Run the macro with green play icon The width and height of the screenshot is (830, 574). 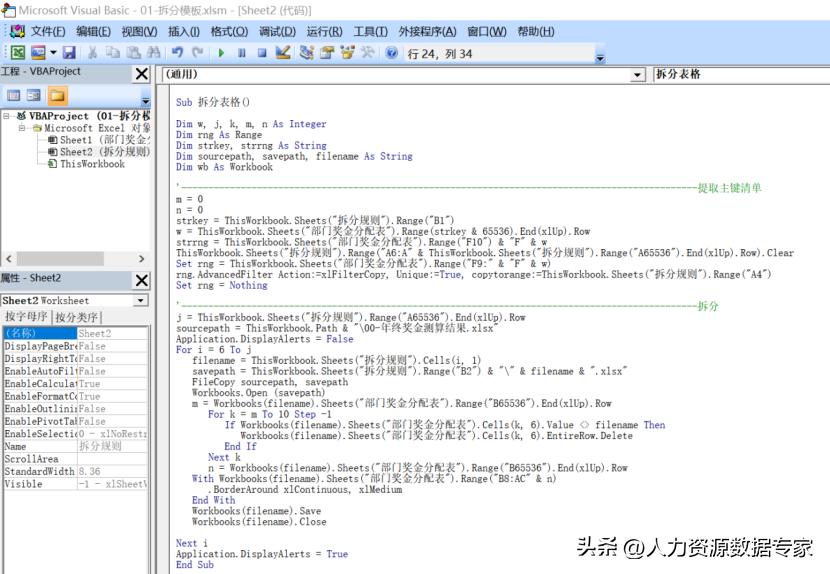[221, 52]
